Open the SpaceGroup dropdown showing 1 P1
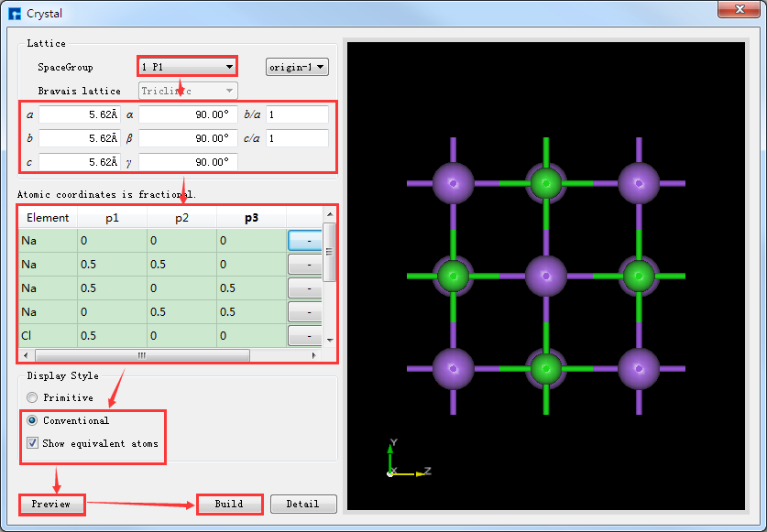Image resolution: width=767 pixels, height=532 pixels. [x=186, y=66]
